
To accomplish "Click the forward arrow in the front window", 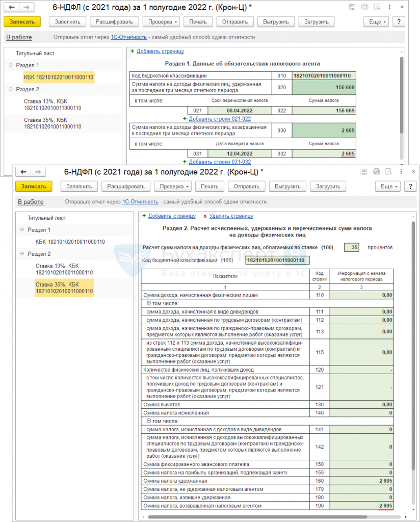I will click(x=38, y=172).
